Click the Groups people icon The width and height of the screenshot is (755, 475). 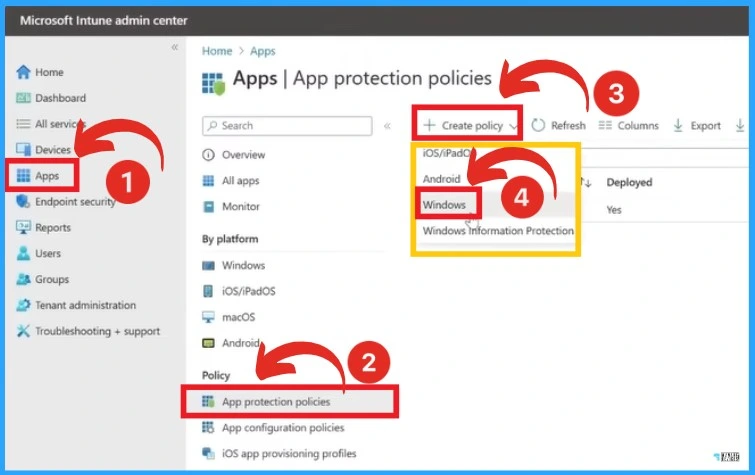(23, 279)
